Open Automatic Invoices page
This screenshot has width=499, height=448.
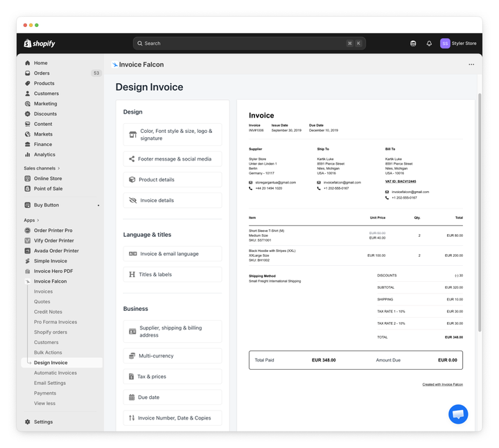tap(55, 373)
